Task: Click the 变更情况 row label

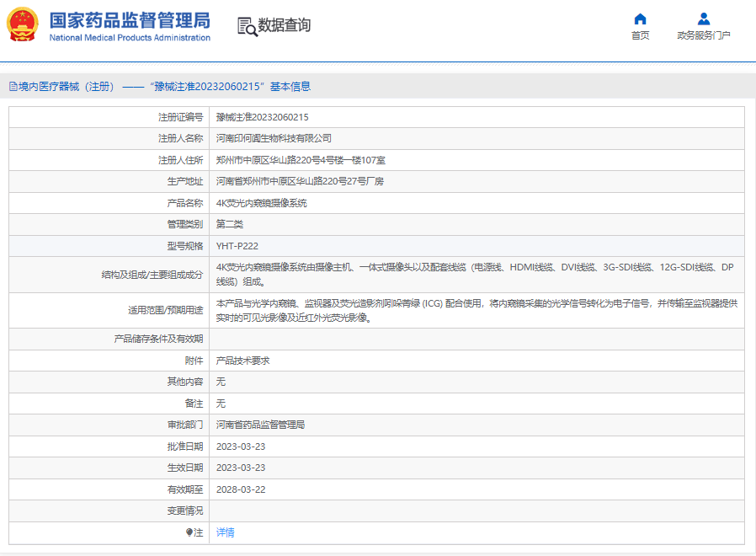Action: pos(185,511)
